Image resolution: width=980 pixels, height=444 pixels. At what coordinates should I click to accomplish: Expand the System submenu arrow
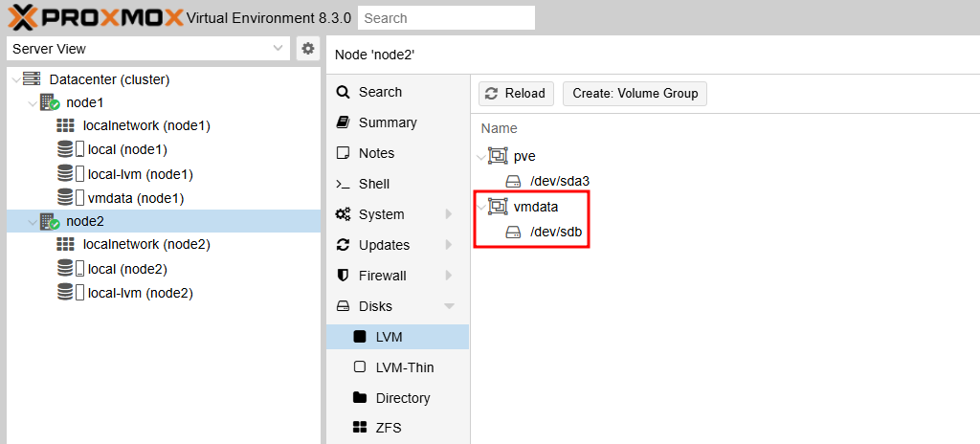(449, 214)
